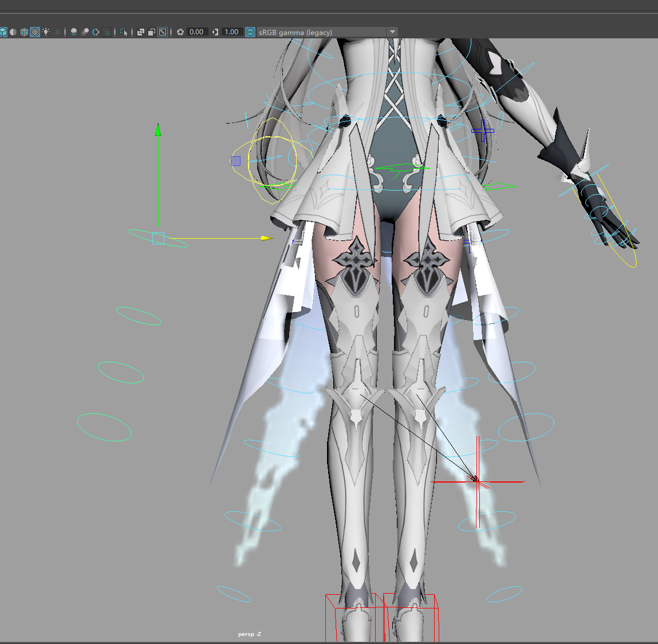Select blue square controller beside yellow circle
658x644 pixels.
click(235, 161)
